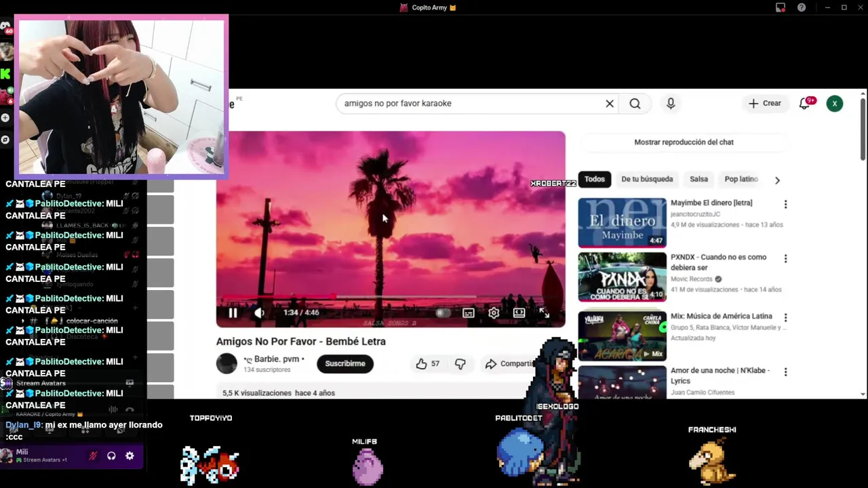Add a server with the plus icon
Viewport: 868px width, 488px height.
5,117
